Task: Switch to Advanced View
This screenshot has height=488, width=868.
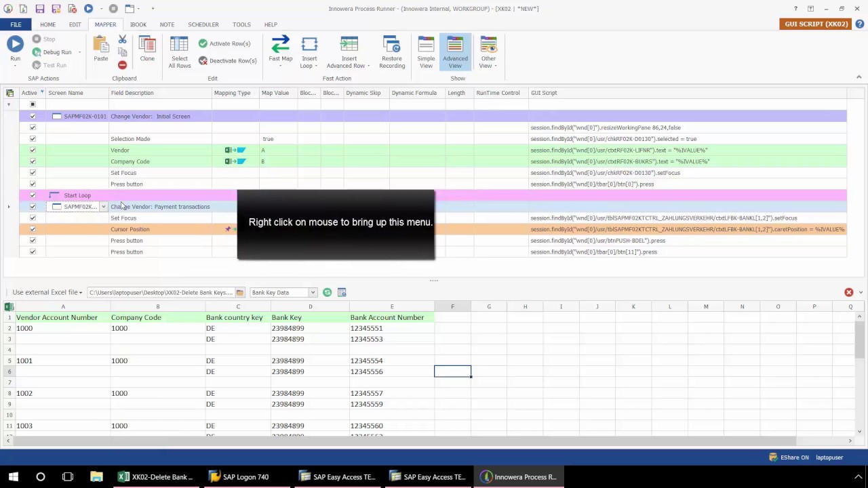Action: point(455,51)
